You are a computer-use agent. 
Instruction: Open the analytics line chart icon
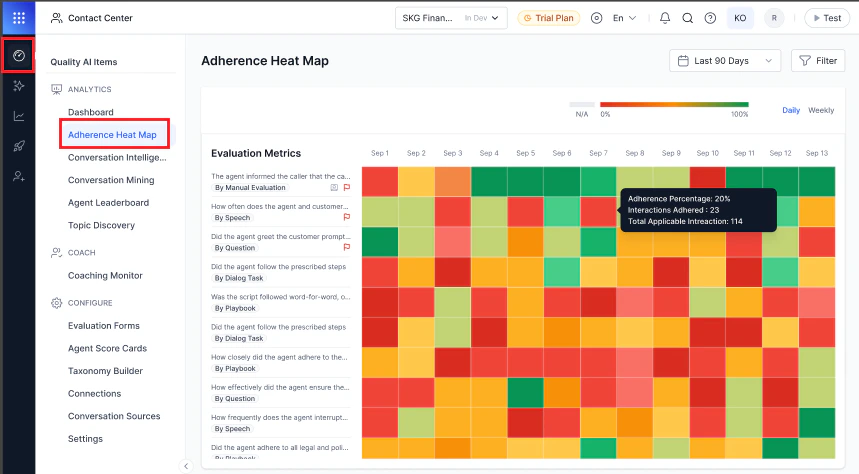click(19, 116)
